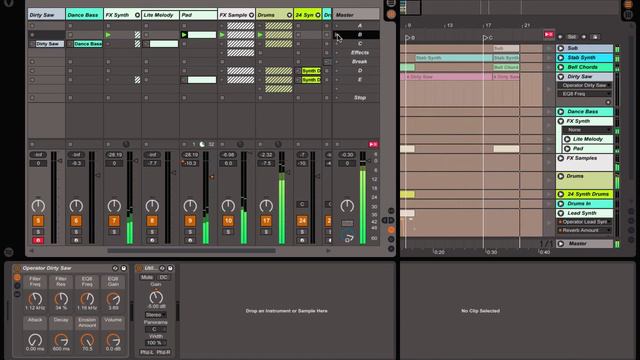The image size is (640, 360).
Task: Open the EQ8 Freq automation parameter chooser
Action: coord(584,94)
